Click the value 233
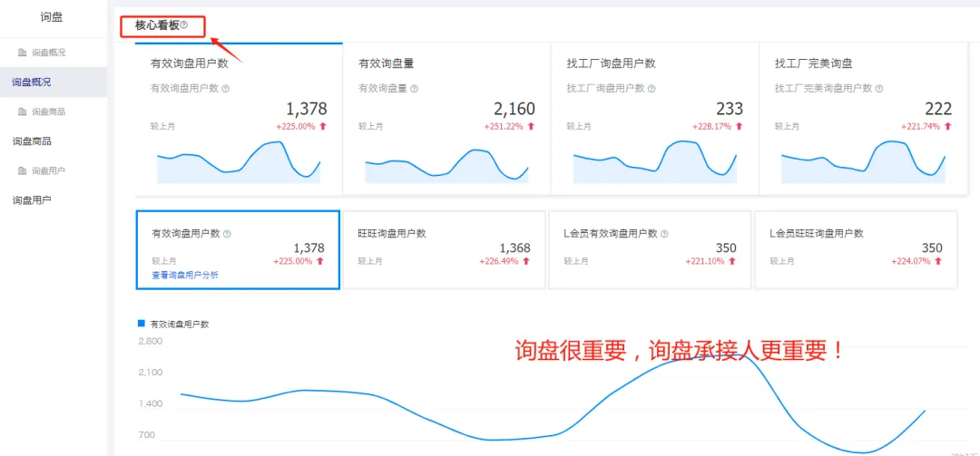Image resolution: width=980 pixels, height=456 pixels. pos(730,110)
